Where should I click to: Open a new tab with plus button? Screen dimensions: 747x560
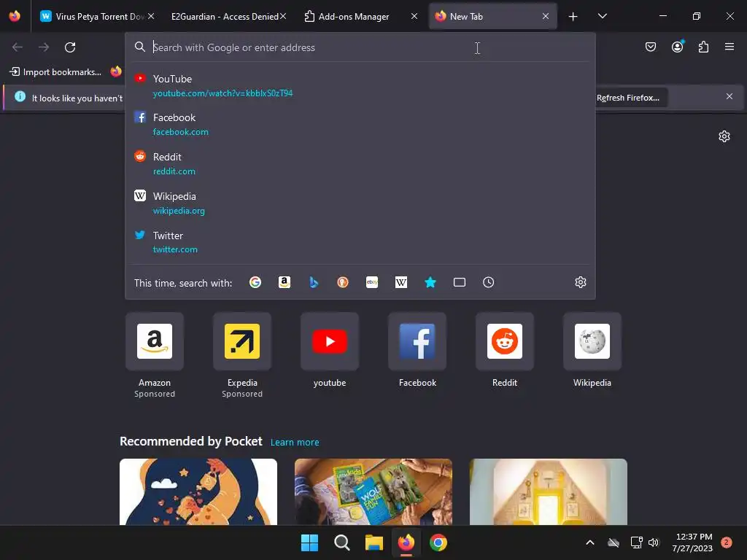(x=573, y=17)
